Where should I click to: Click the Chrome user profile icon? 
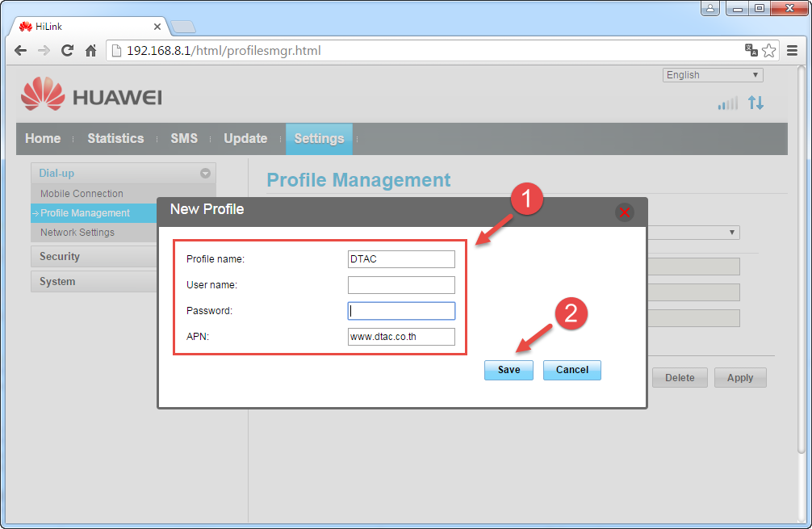click(710, 8)
